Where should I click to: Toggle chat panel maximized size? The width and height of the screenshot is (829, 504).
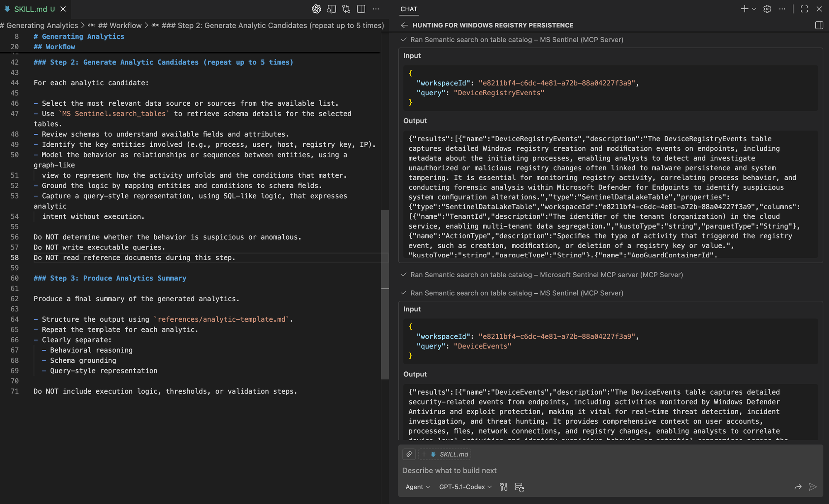(805, 9)
